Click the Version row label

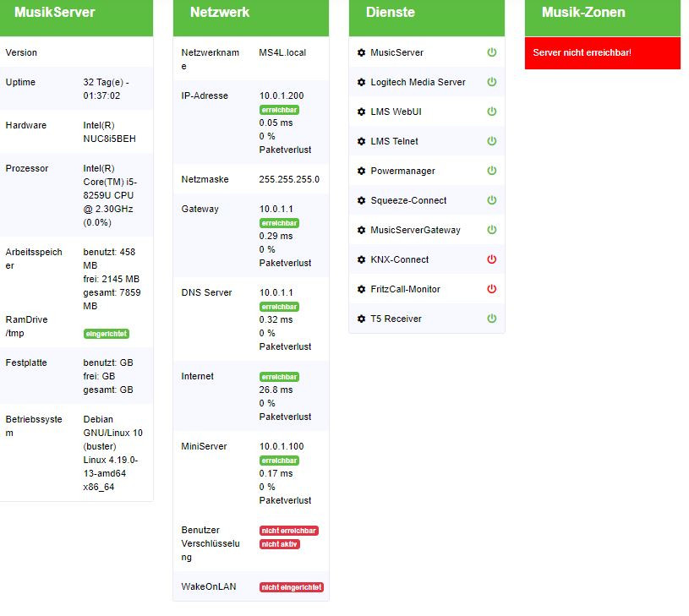[21, 52]
